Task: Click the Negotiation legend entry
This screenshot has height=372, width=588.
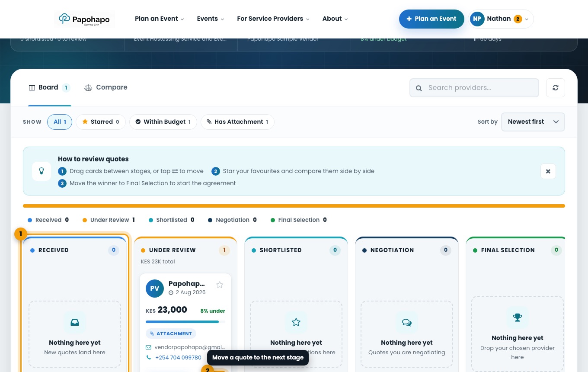Action: [x=232, y=220]
